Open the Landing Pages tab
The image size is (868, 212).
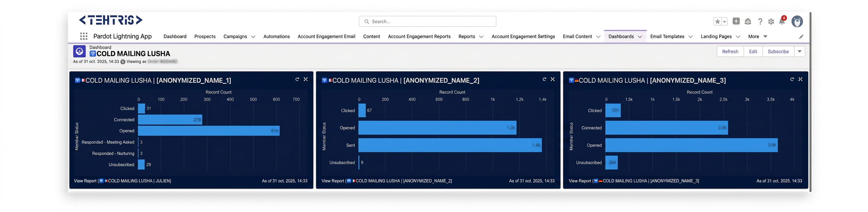(x=716, y=36)
